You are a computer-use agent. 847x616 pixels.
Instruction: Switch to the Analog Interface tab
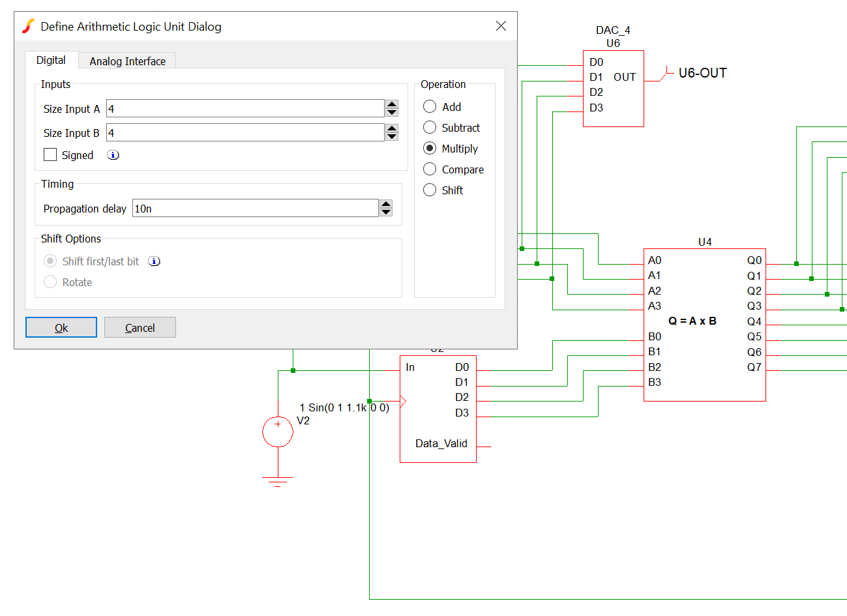(127, 61)
